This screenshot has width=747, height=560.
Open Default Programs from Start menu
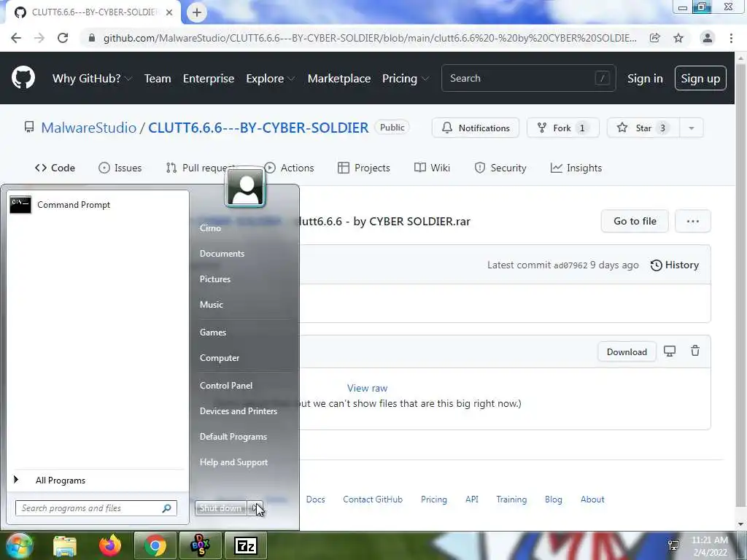233,437
